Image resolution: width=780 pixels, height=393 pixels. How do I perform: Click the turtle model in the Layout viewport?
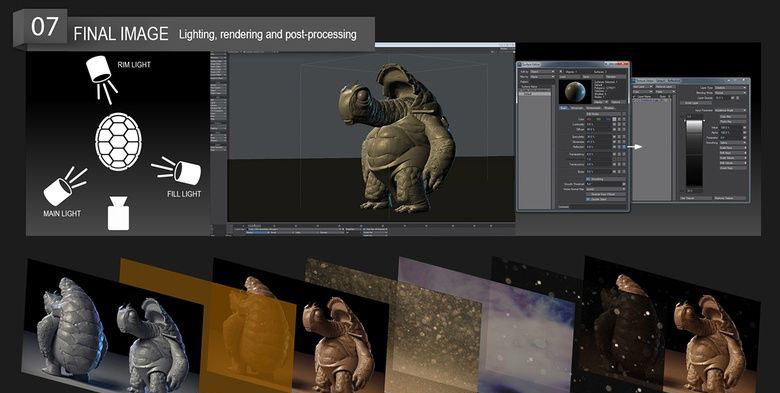(x=399, y=138)
